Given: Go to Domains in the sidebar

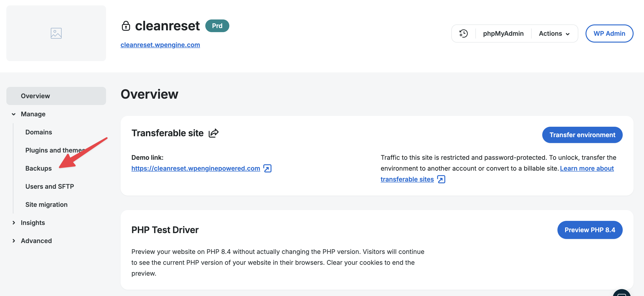Looking at the screenshot, I should 39,132.
